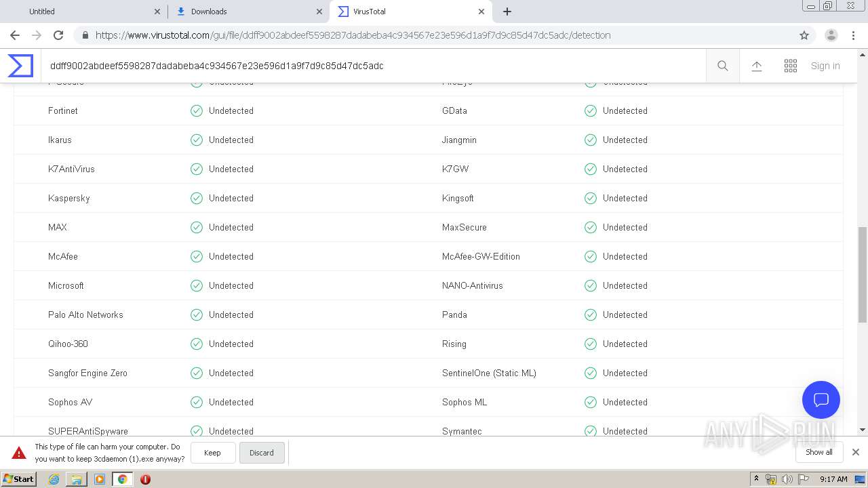Image resolution: width=868 pixels, height=488 pixels.
Task: Open the blue chat bubble button
Action: point(821,399)
